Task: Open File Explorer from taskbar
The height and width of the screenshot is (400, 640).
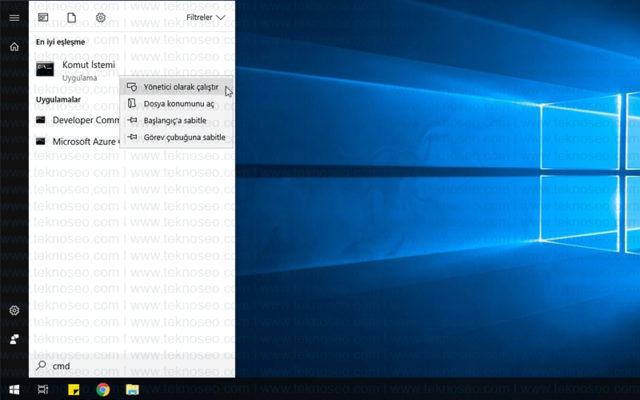Action: tap(132, 390)
